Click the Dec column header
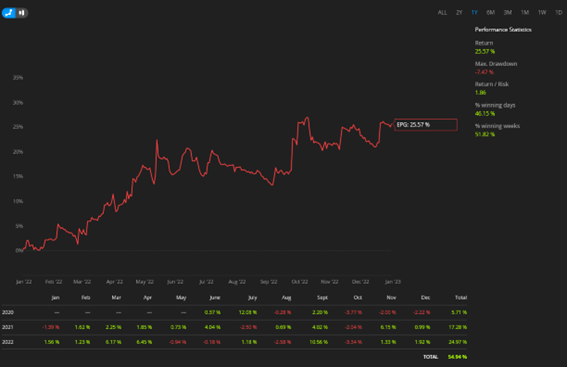Screen dimensions: 567x367 [426, 298]
